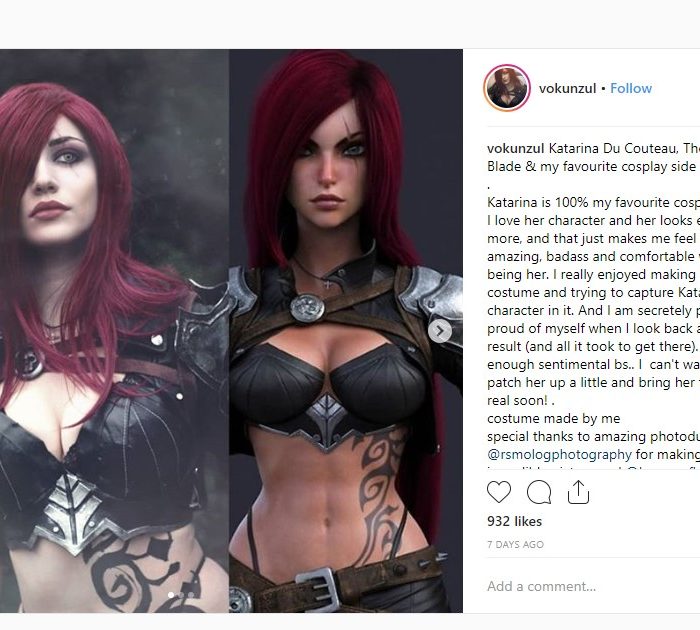Click the cosplay photo on the left
The width and height of the screenshot is (700, 630).
[x=114, y=330]
